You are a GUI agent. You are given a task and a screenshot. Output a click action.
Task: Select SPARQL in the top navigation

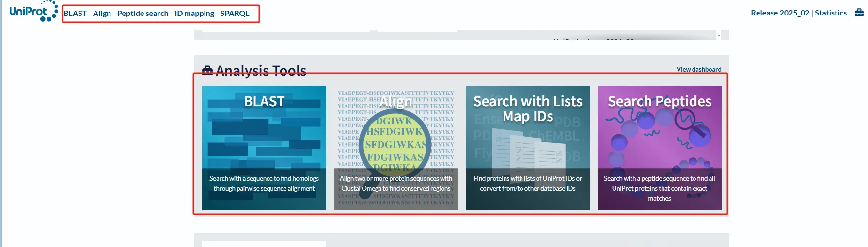click(235, 14)
